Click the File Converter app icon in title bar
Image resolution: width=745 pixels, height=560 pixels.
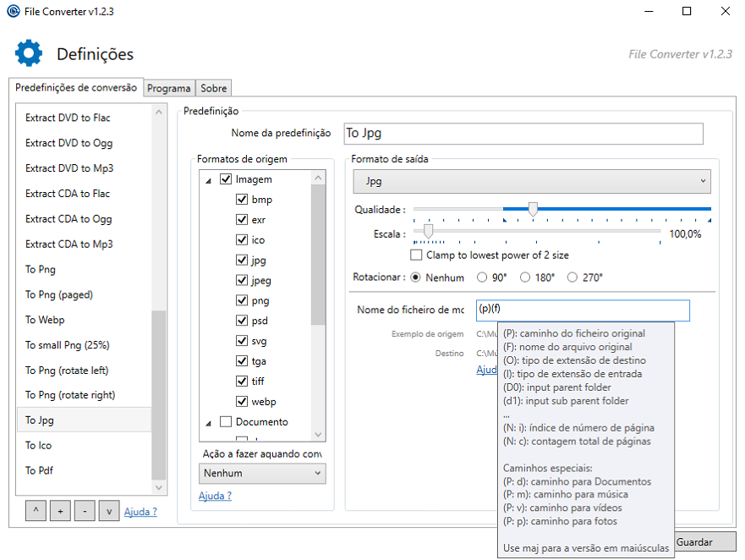(14, 11)
